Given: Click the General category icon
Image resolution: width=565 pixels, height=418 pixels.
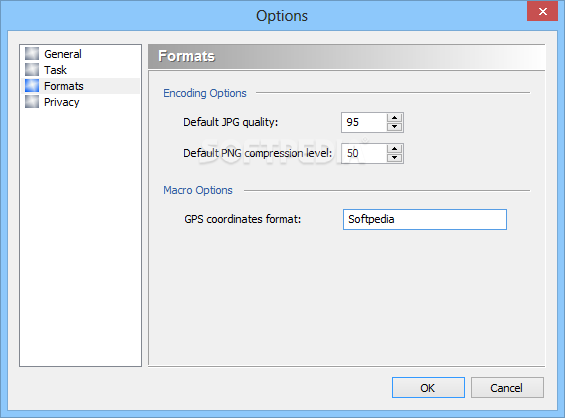Looking at the screenshot, I should 32,54.
